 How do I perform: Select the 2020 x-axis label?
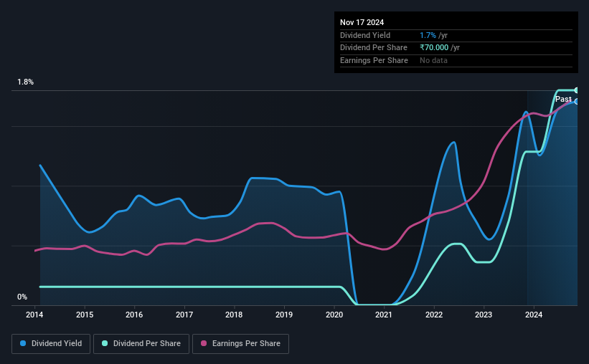point(334,315)
